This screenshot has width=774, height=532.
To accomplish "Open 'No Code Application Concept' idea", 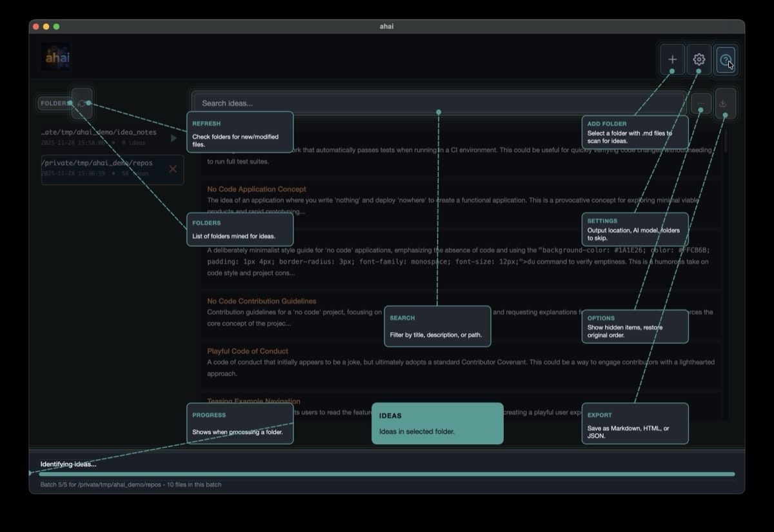I will pos(256,189).
